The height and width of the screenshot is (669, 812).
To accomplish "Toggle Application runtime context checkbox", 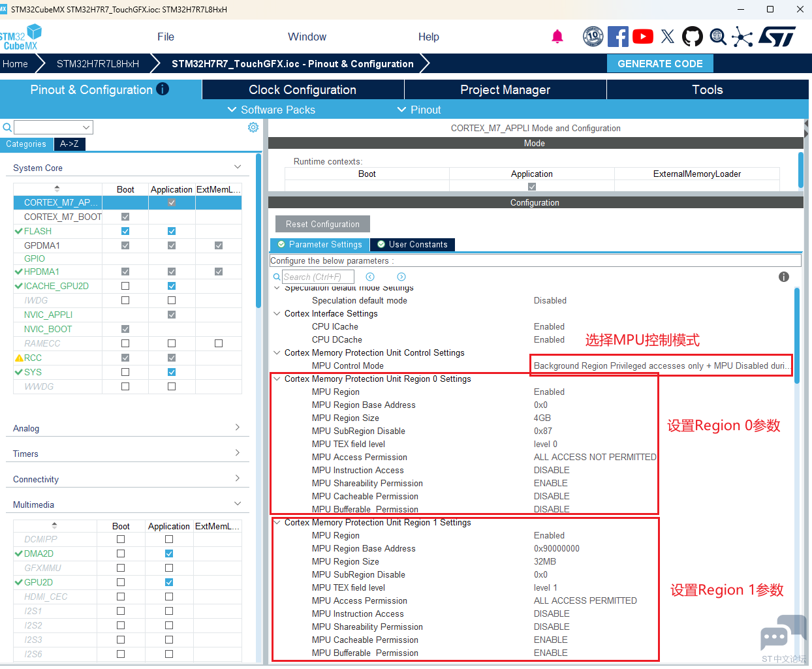I will 532,187.
